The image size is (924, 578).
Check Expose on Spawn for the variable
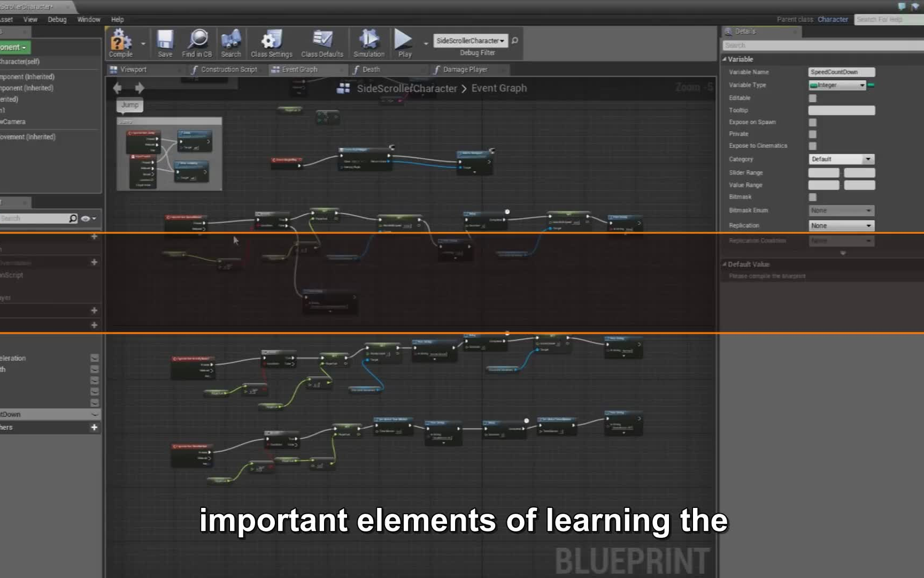(812, 122)
